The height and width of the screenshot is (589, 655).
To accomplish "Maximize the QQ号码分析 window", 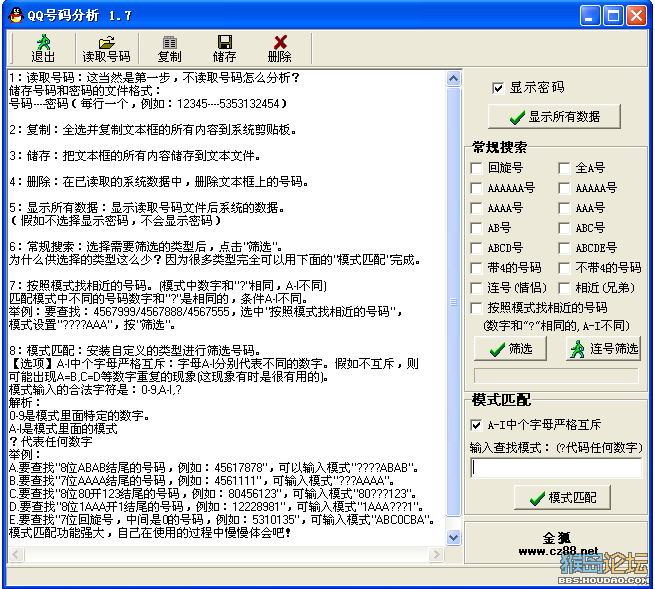I will (613, 16).
